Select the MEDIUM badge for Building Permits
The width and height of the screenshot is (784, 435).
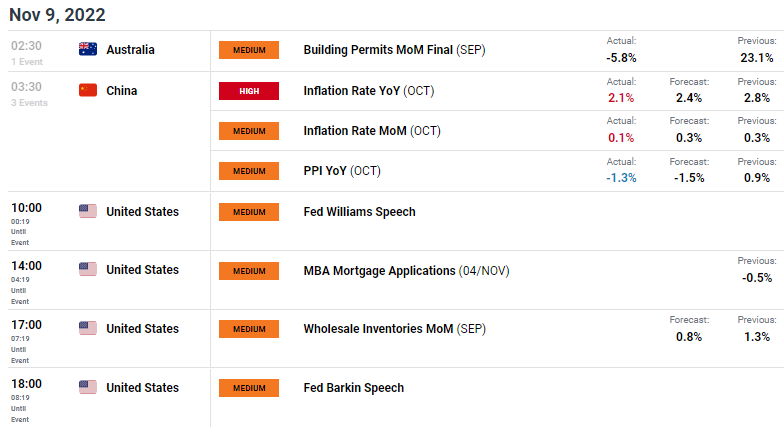(249, 50)
